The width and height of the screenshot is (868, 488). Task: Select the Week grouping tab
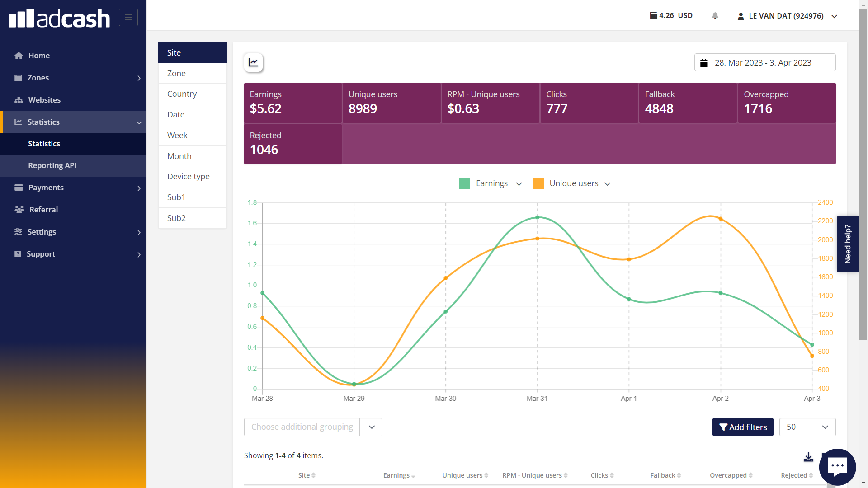[x=193, y=136]
